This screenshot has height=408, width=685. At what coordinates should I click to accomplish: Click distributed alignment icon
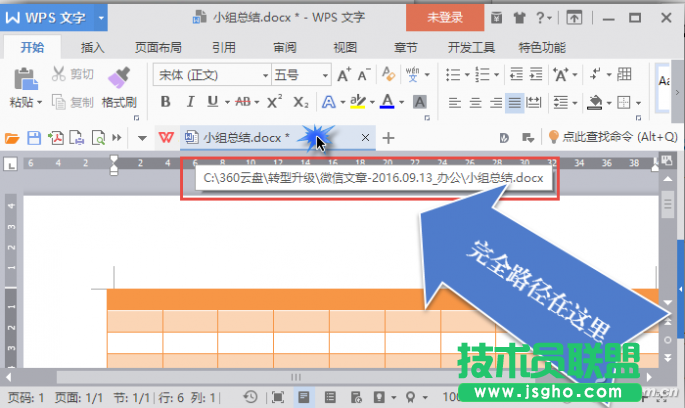click(534, 103)
